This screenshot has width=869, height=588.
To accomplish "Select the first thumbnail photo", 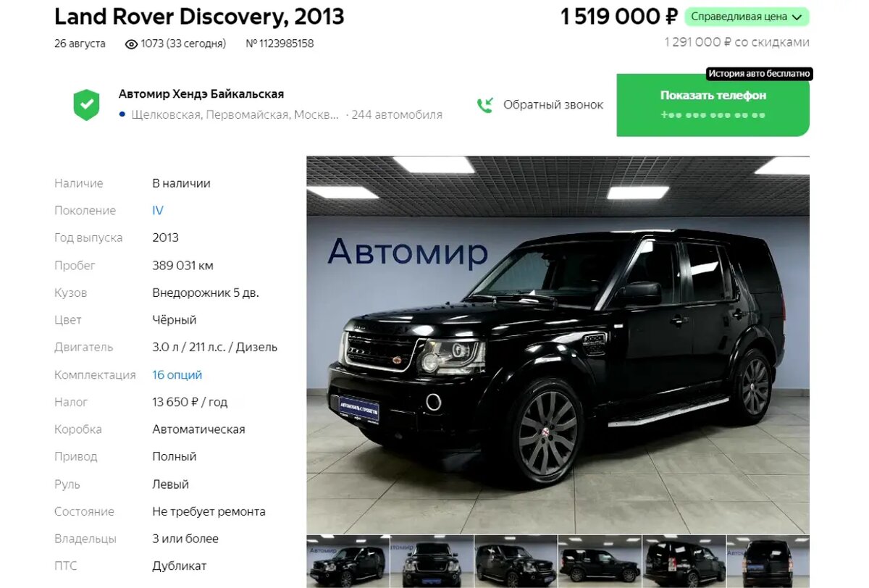I will tap(348, 562).
